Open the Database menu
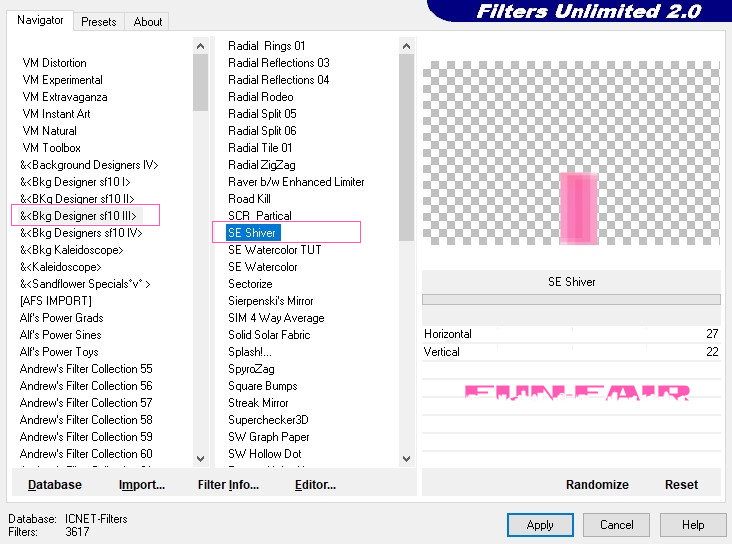This screenshot has width=732, height=544. coord(55,484)
